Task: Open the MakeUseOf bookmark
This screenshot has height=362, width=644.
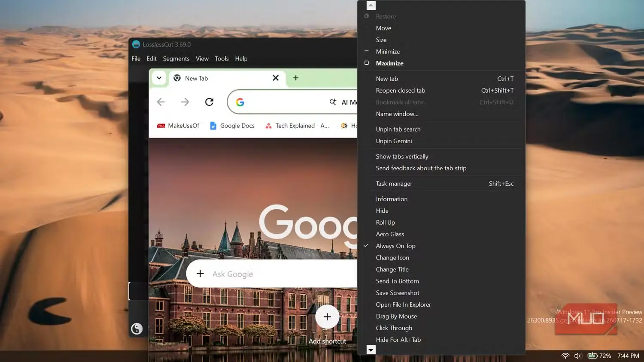Action: [x=178, y=126]
